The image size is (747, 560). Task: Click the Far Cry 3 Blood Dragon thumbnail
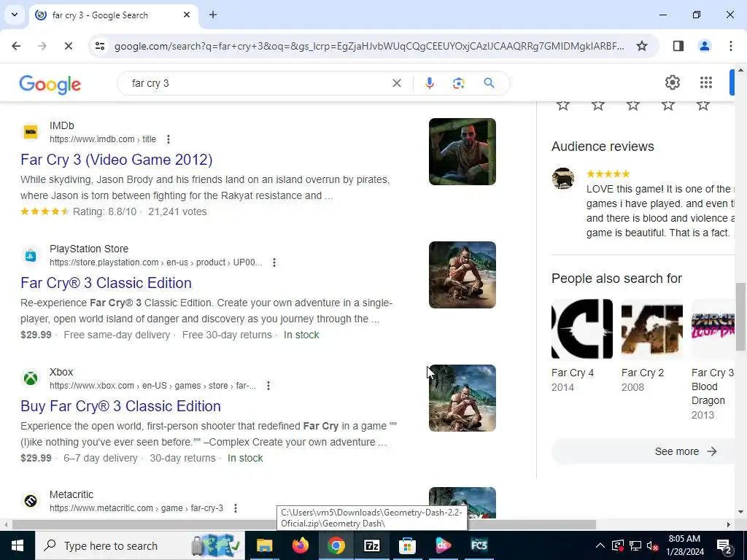tap(713, 329)
